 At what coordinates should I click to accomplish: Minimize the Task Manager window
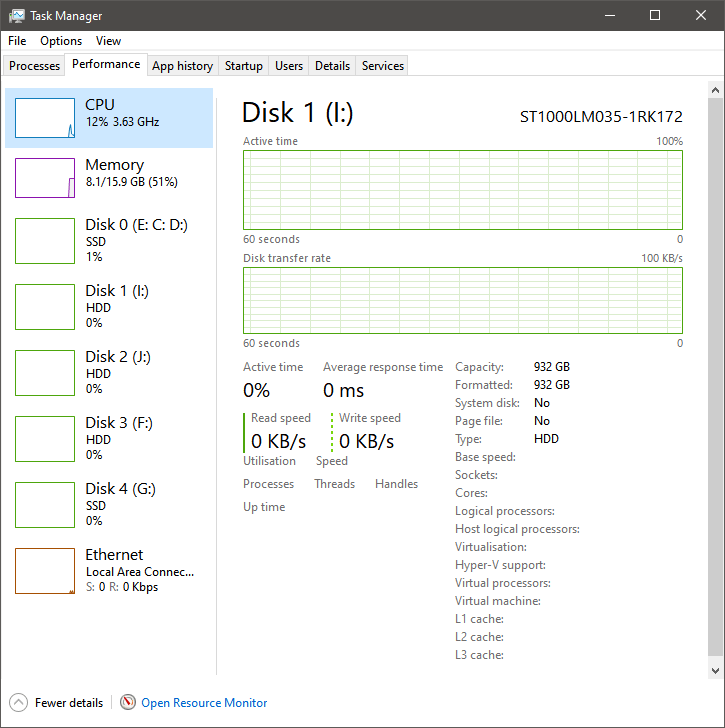(610, 15)
